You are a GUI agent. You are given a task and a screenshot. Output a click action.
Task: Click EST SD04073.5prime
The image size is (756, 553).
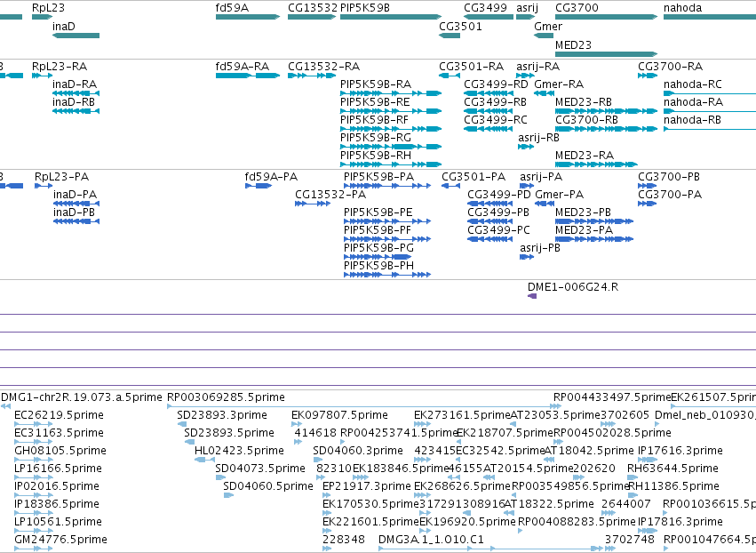point(260,468)
